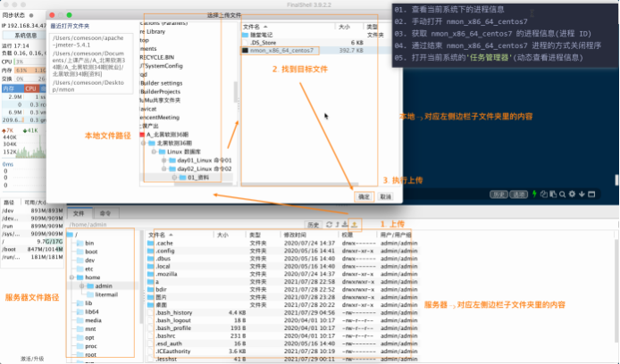
Task: Switch to the 文件 tab
Action: pyautogui.click(x=80, y=213)
